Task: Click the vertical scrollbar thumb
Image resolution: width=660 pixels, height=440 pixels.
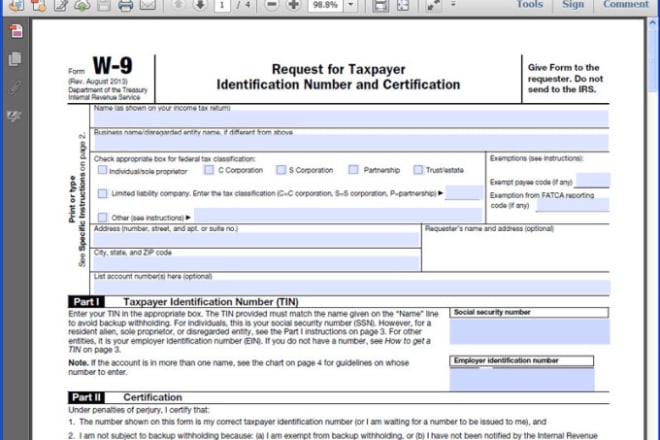Action: coord(653,59)
